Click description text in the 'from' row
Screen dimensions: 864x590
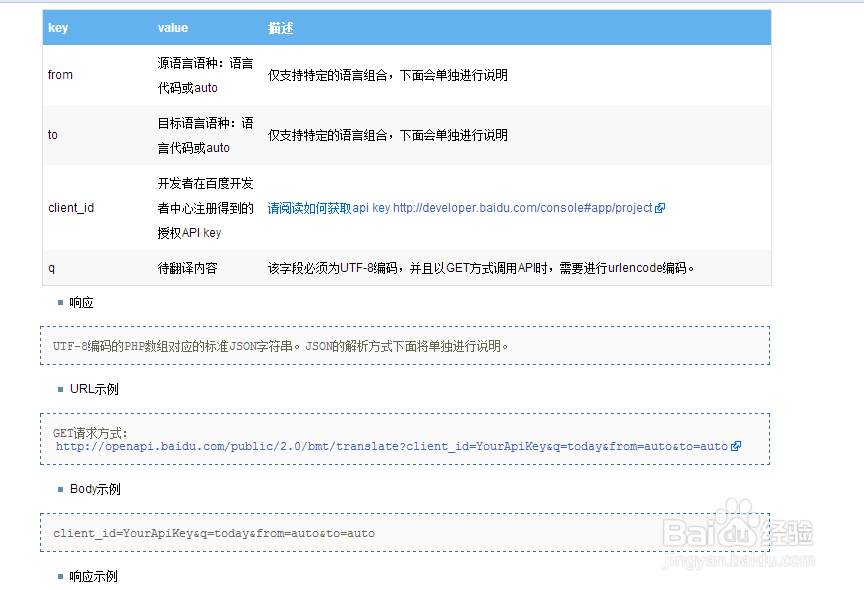pos(387,75)
